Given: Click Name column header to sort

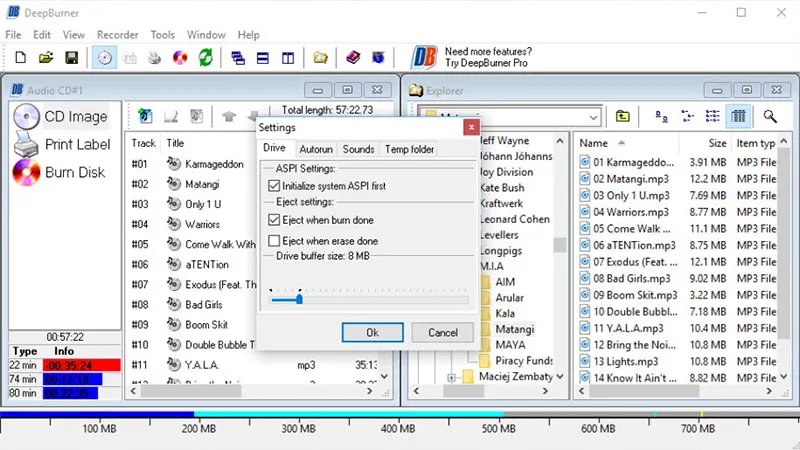Looking at the screenshot, I should tap(620, 144).
